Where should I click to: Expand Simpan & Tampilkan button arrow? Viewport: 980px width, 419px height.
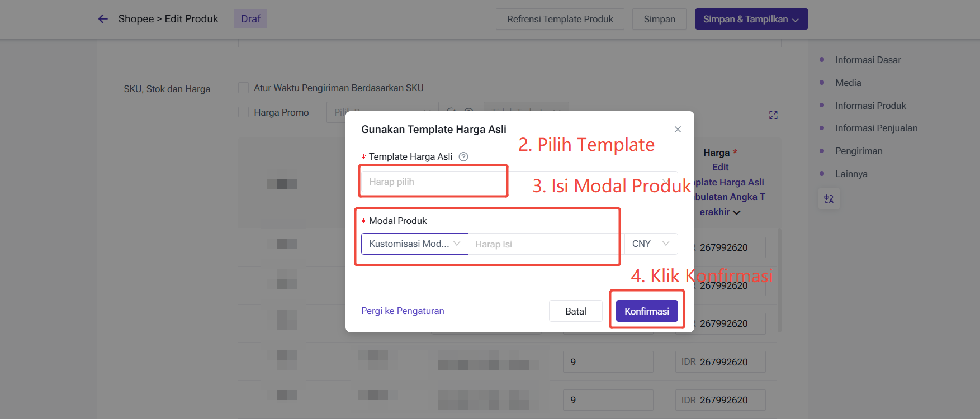[796, 20]
